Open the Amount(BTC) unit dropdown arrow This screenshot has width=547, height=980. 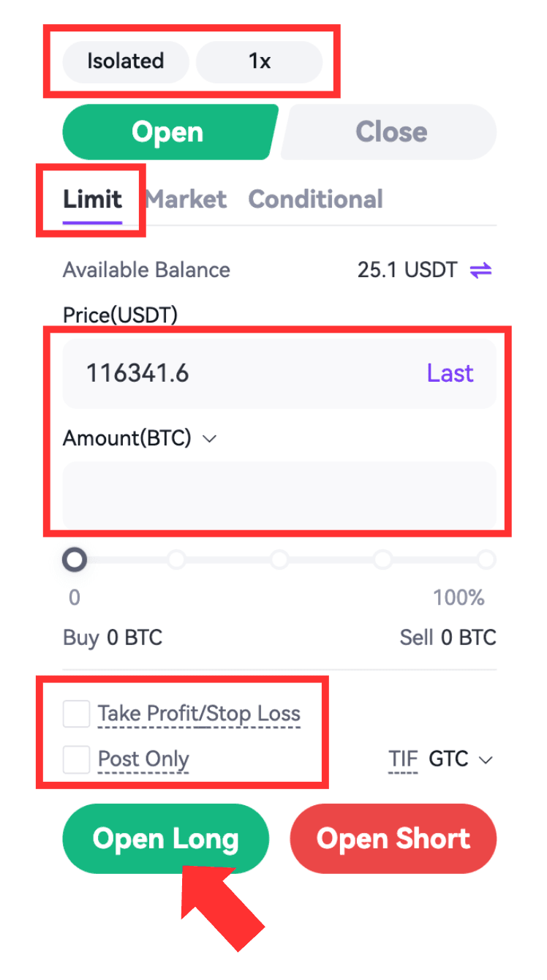[210, 439]
